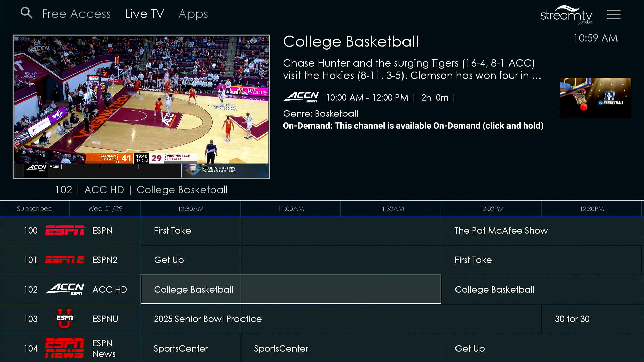The width and height of the screenshot is (644, 362).
Task: Switch to the Live TV tab
Action: pos(144,14)
